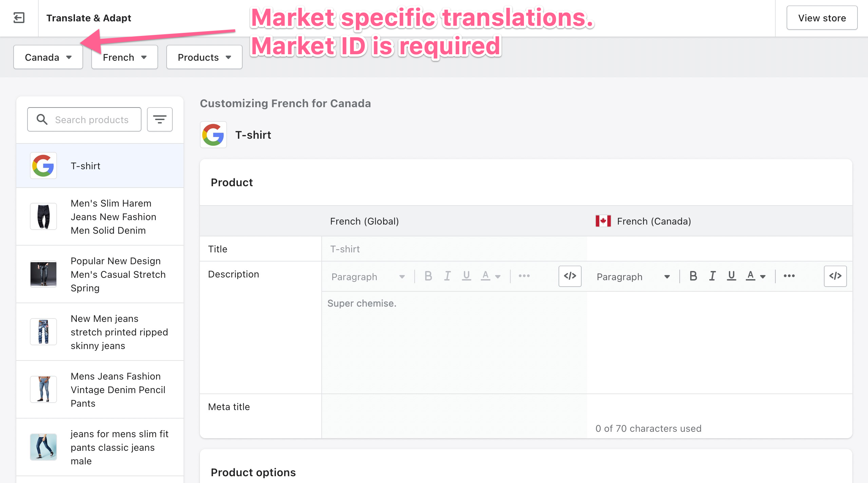This screenshot has width=868, height=483.
Task: Open text color picker in Canada editor
Action: (756, 276)
